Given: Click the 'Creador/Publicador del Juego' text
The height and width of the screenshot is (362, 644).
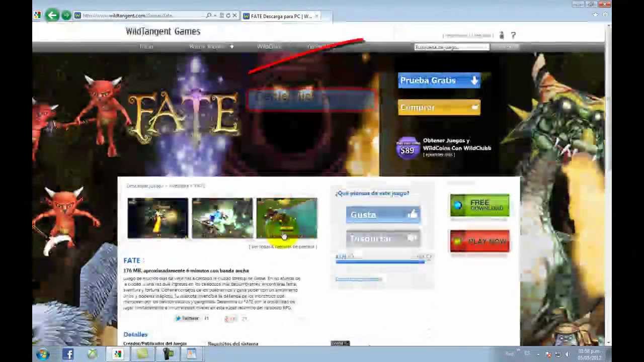Looking at the screenshot, I should (x=155, y=344).
